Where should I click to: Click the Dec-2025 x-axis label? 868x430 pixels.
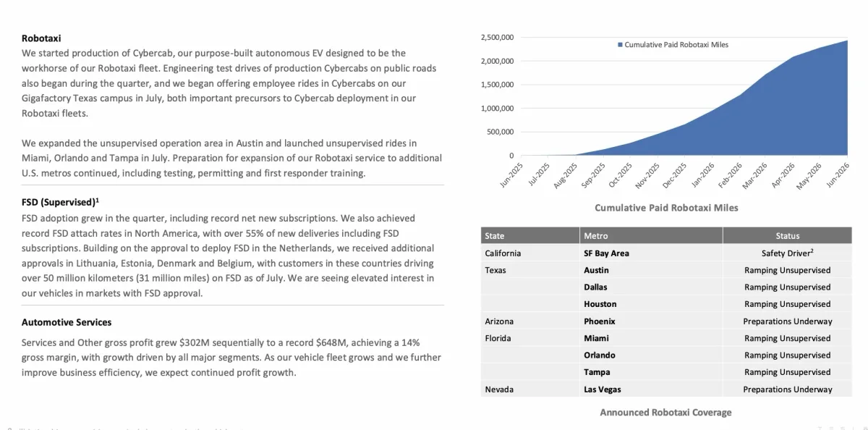click(x=674, y=174)
